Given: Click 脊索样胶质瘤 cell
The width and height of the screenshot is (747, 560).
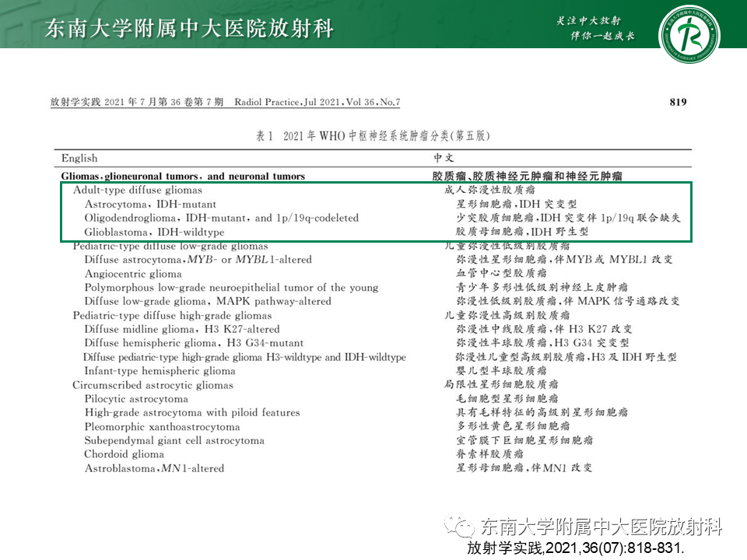Looking at the screenshot, I should pyautogui.click(x=489, y=453).
